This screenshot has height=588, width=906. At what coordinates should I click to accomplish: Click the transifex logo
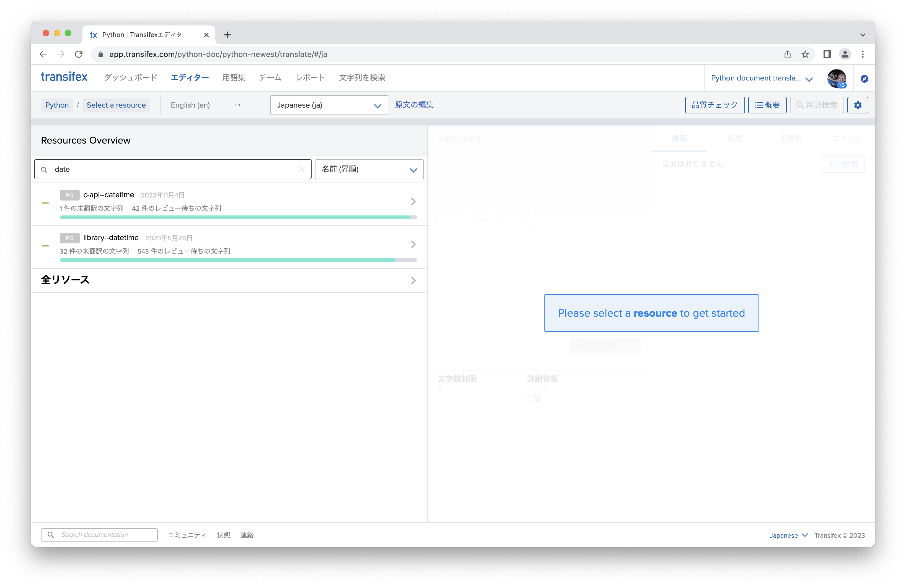(x=64, y=77)
